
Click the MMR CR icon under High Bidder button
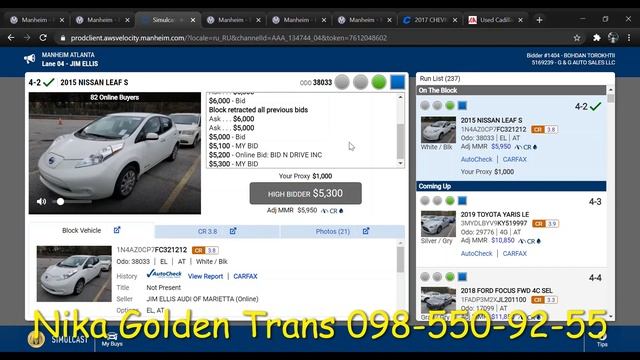coord(332,211)
